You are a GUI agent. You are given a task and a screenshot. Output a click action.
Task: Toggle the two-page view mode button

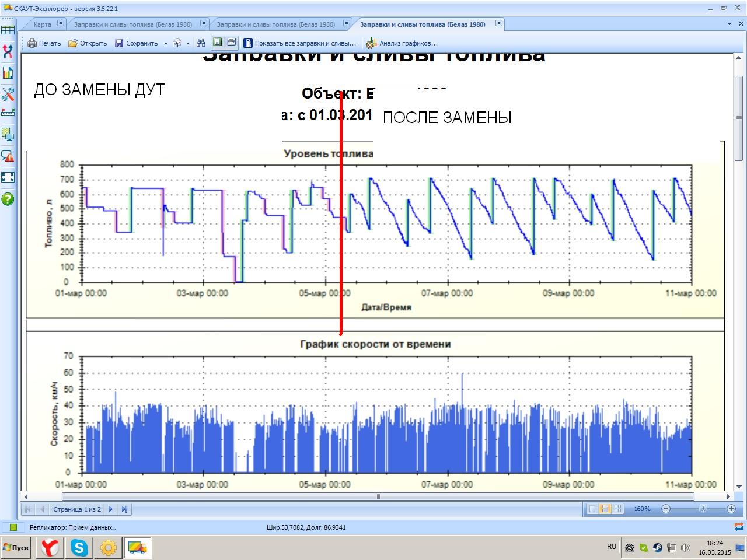pos(605,509)
